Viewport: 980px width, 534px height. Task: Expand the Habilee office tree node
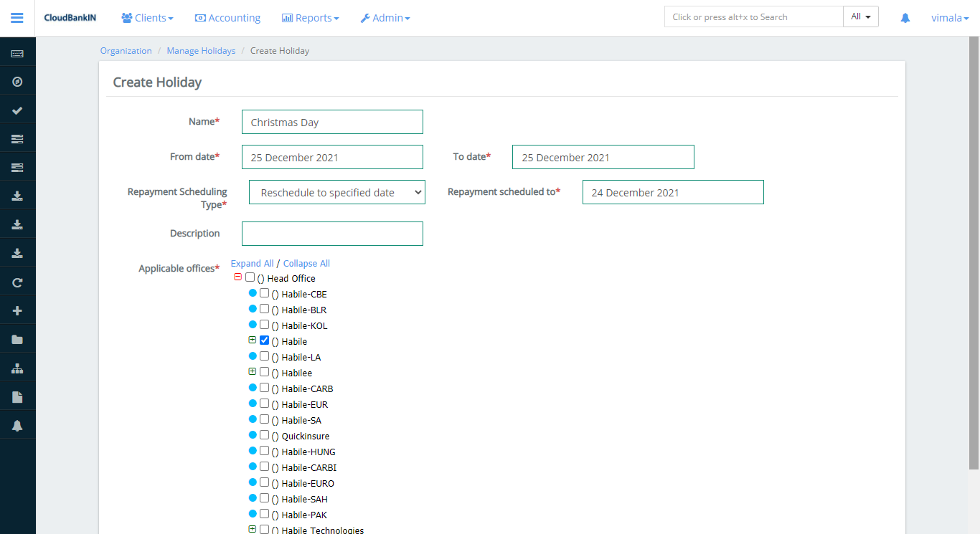point(252,371)
